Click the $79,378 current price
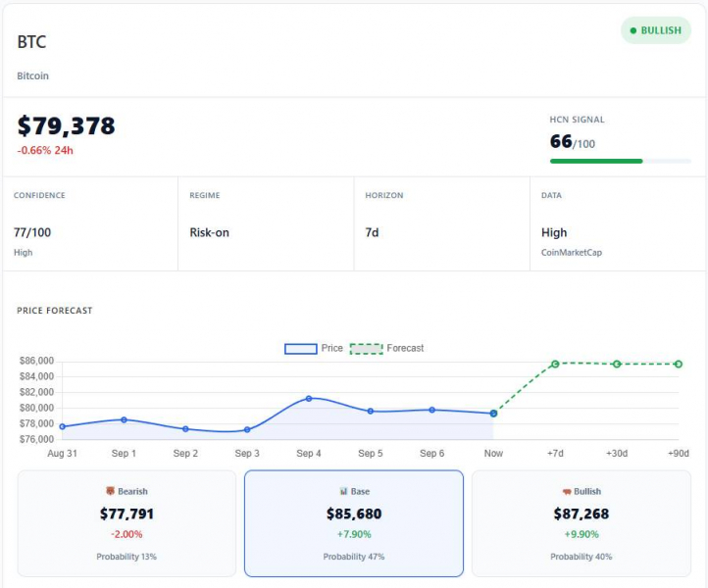Viewport: 708px width, 588px height. [x=67, y=125]
